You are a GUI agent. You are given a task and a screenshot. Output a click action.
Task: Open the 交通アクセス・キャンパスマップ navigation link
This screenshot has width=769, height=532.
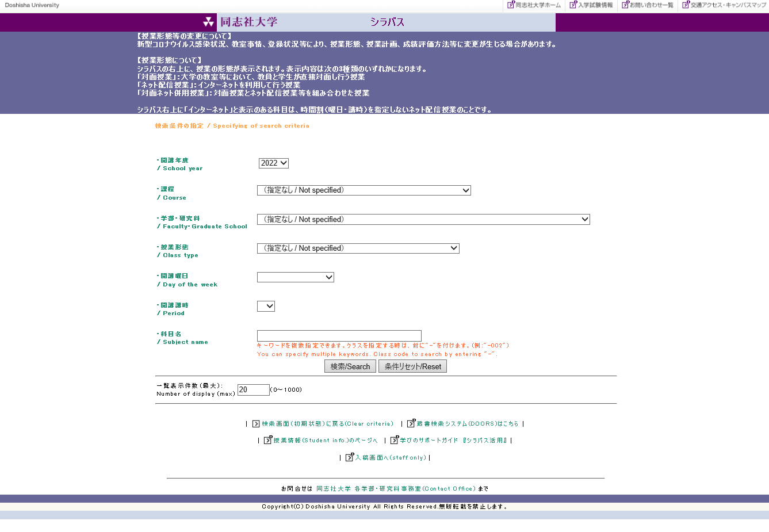(728, 5)
